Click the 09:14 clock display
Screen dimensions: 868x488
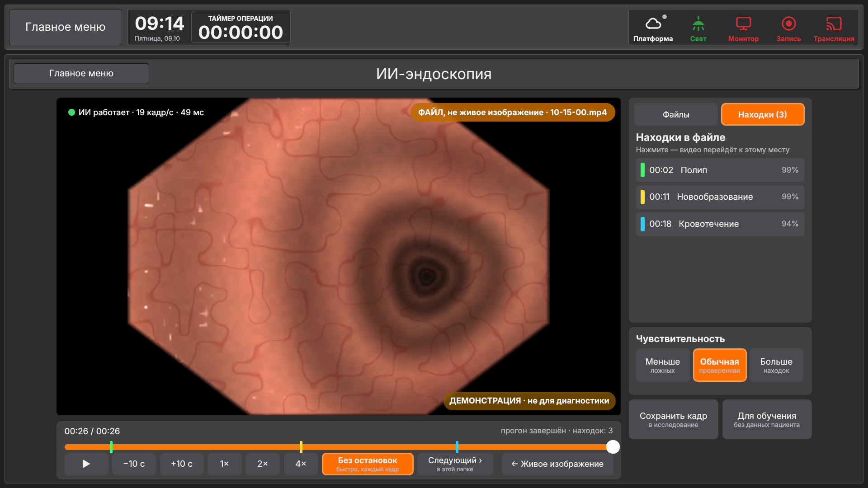click(x=159, y=23)
